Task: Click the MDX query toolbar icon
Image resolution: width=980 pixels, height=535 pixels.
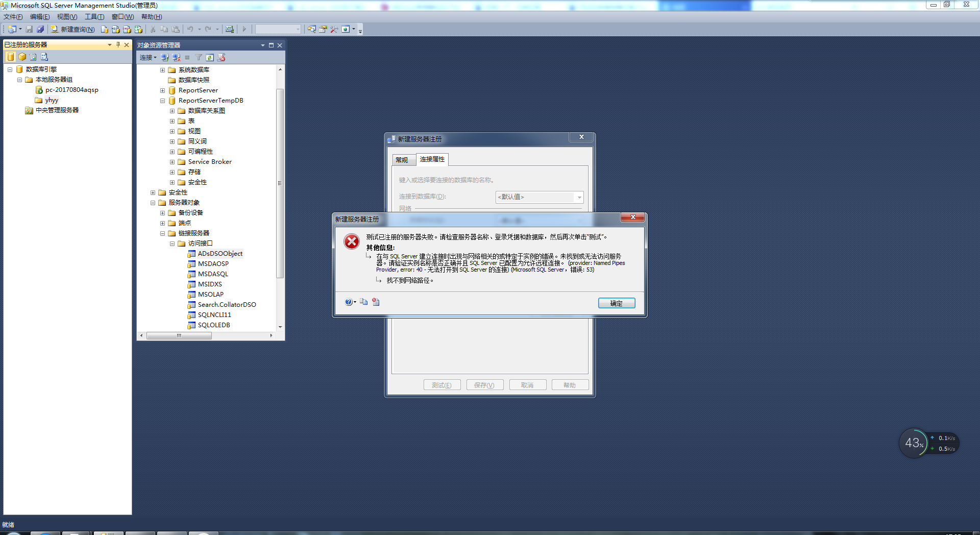Action: pos(116,30)
